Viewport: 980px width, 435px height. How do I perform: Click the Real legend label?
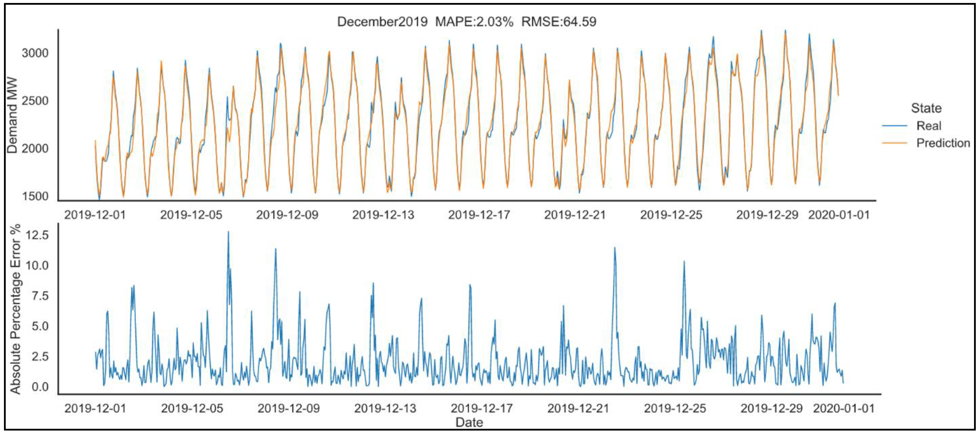click(929, 126)
